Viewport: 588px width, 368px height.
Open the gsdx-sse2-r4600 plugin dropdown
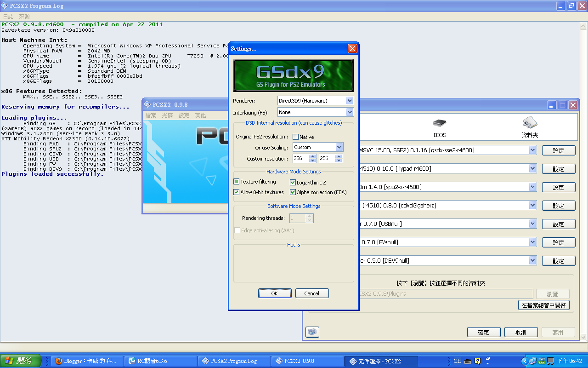click(x=532, y=150)
